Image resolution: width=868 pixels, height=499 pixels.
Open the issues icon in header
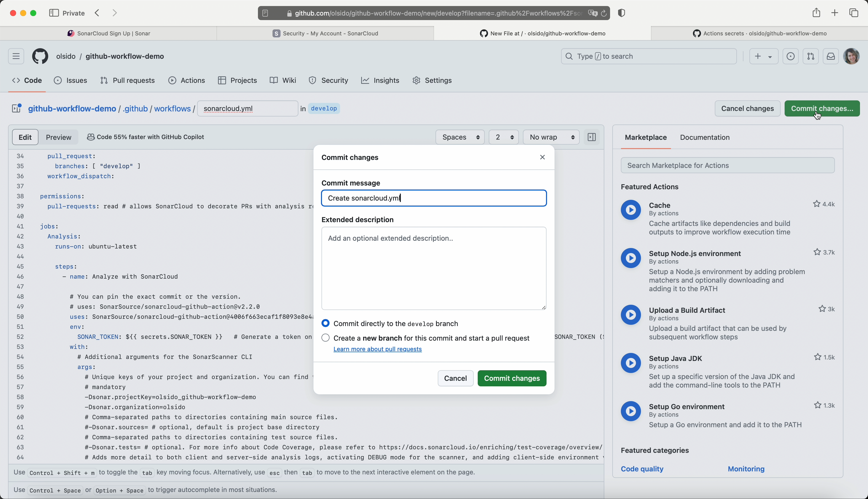[x=791, y=56]
